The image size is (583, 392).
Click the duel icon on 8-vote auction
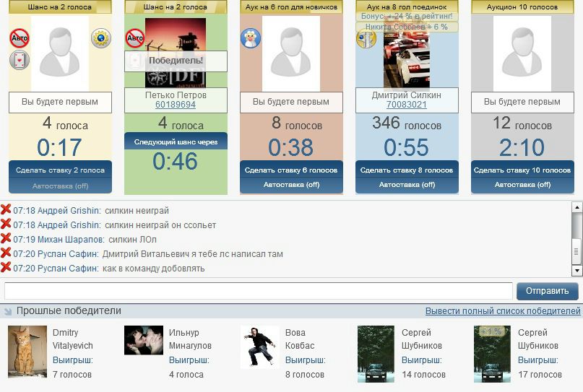[x=366, y=39]
